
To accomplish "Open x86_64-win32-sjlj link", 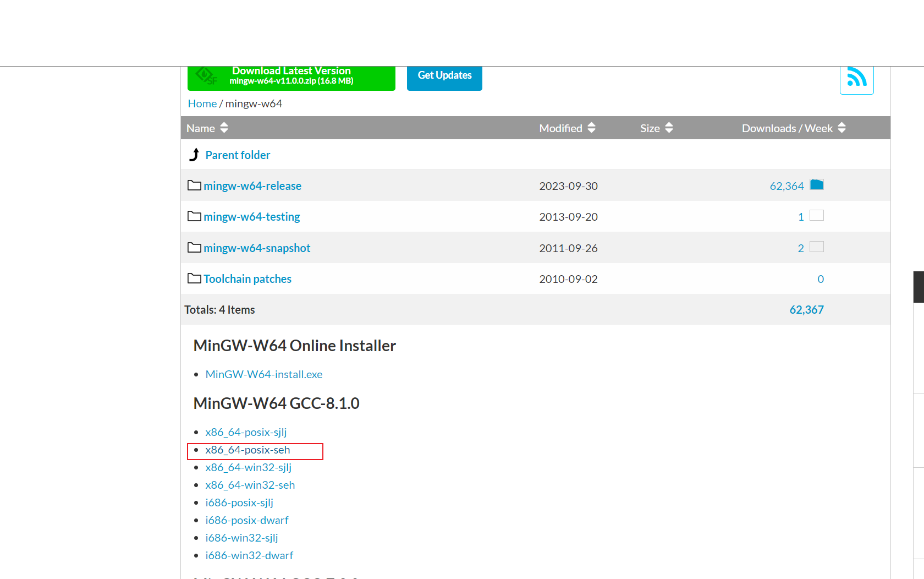I will click(249, 467).
